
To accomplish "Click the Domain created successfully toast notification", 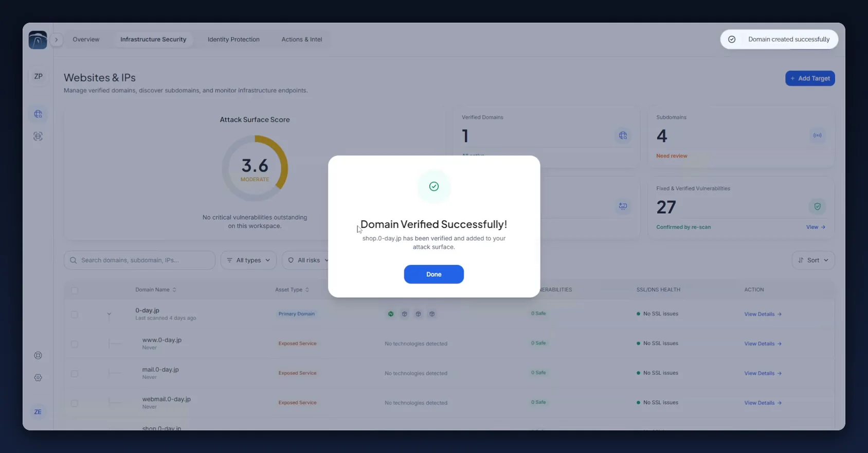I will click(779, 39).
